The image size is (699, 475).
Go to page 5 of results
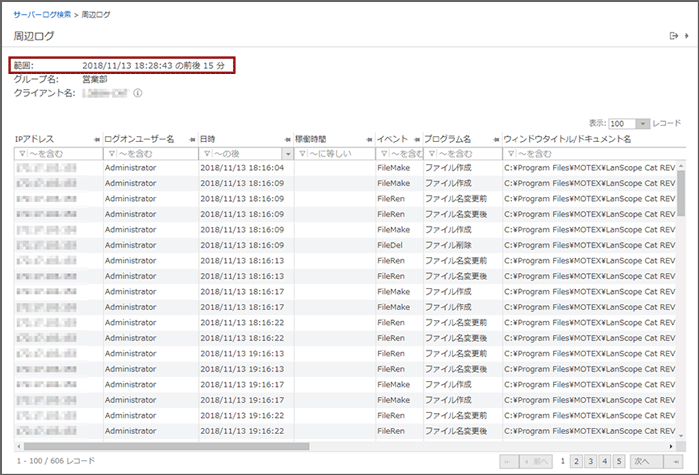click(618, 461)
